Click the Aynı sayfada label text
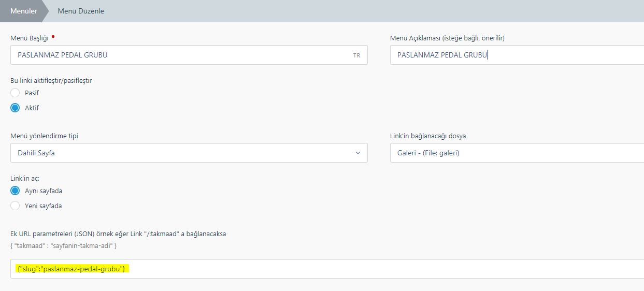This screenshot has height=291, width=644. click(x=44, y=191)
